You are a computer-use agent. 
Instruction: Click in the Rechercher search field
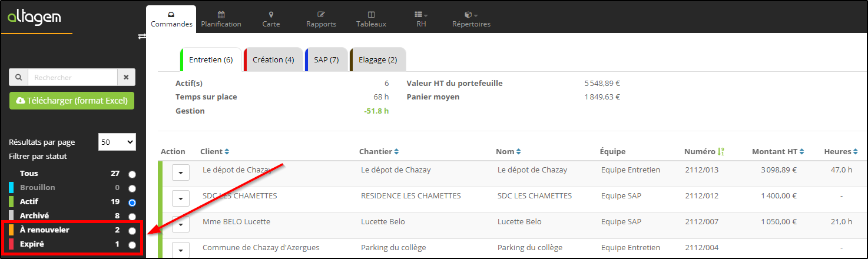click(x=72, y=77)
